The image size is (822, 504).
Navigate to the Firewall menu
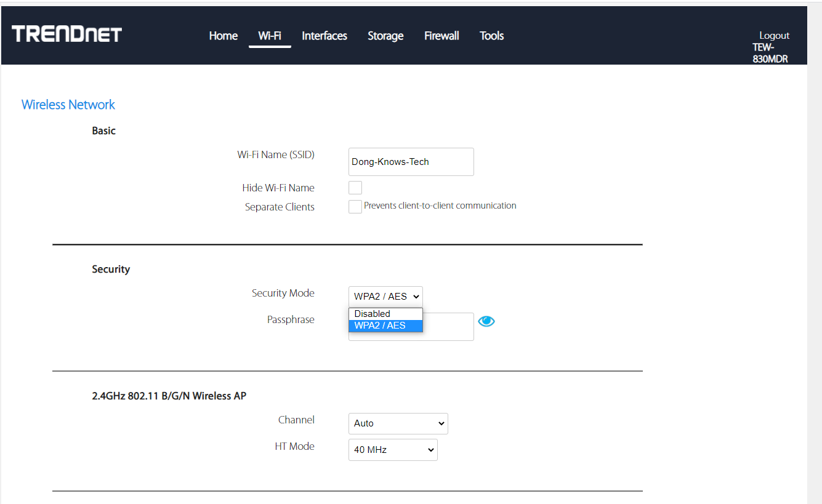pos(441,36)
